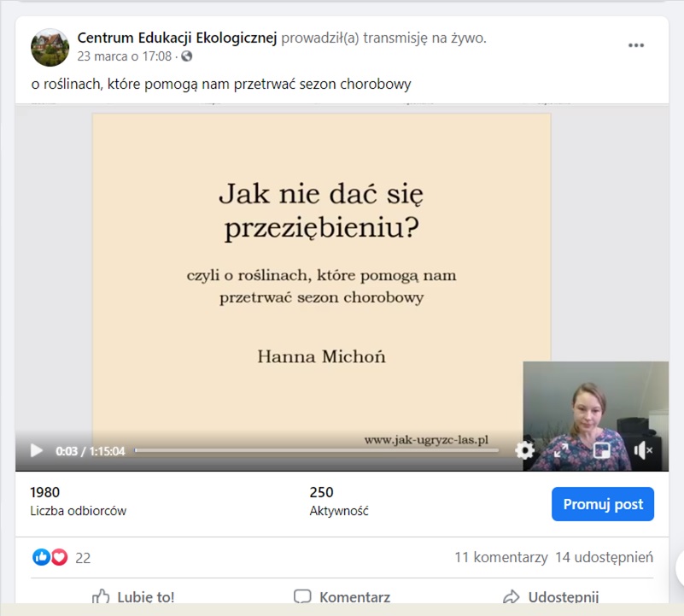Open video settings gear
The width and height of the screenshot is (684, 616).
[x=524, y=450]
